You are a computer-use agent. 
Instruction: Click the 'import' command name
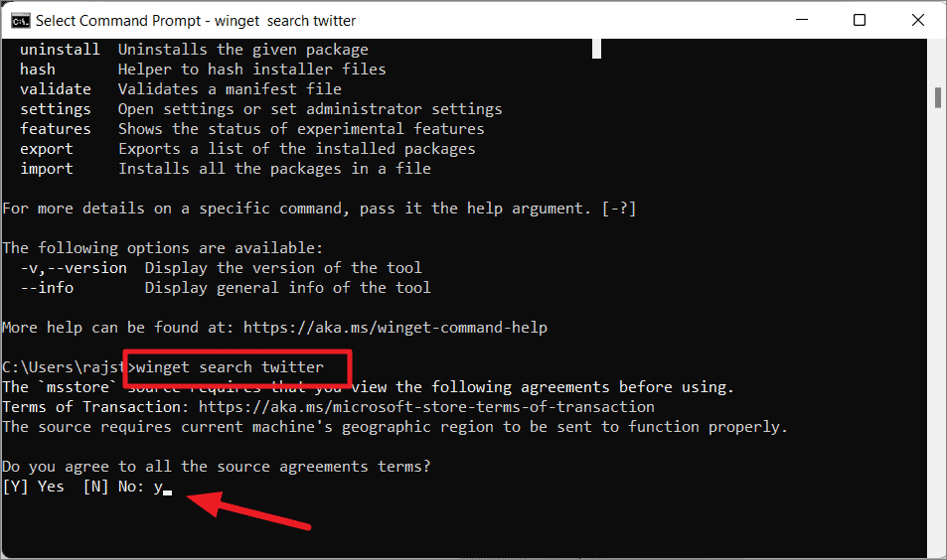[47, 169]
